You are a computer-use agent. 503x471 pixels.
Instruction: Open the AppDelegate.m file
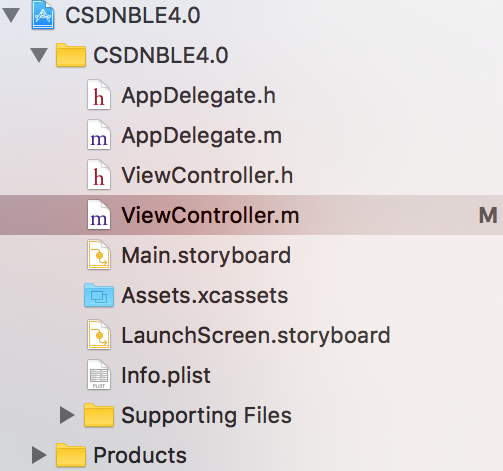click(x=201, y=136)
